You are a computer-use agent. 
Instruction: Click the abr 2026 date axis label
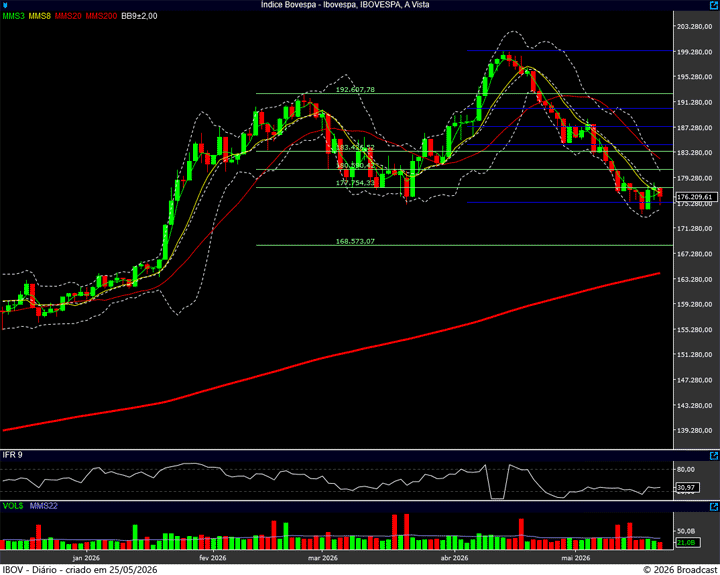pos(454,558)
